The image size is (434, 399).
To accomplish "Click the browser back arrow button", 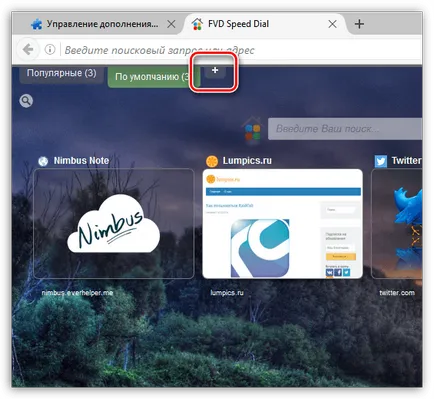I will 28,50.
